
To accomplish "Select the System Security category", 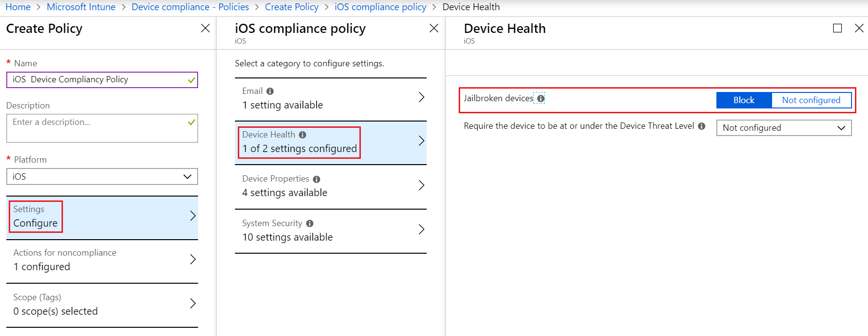I will click(x=330, y=230).
